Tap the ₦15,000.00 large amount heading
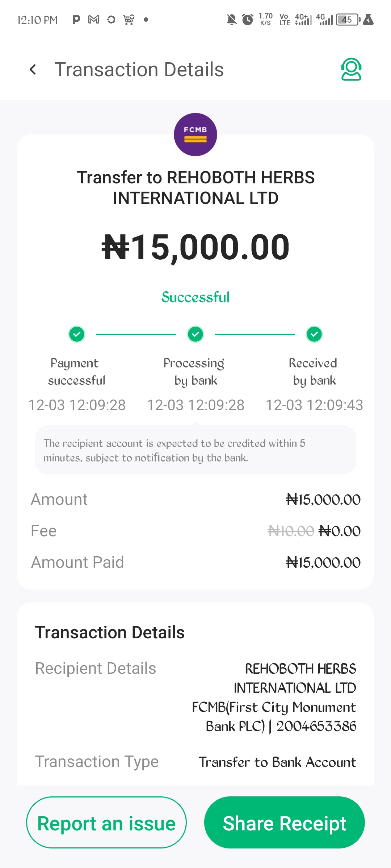This screenshot has height=868, width=391. (195, 247)
